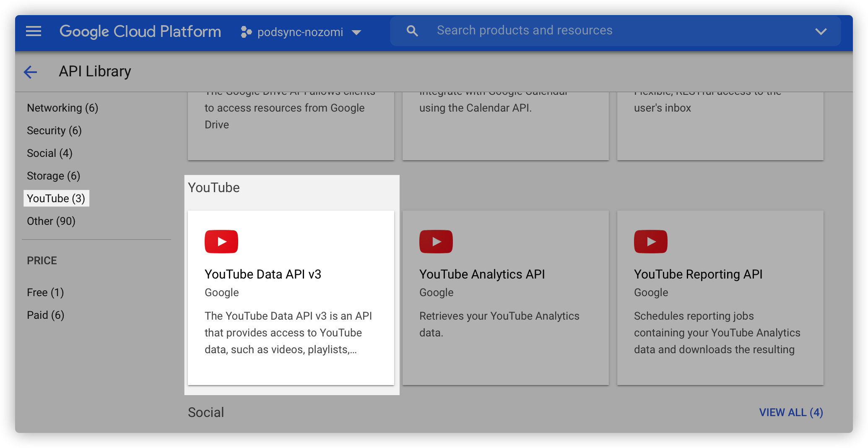Click the YouTube Data API v3 logo

pyautogui.click(x=221, y=242)
